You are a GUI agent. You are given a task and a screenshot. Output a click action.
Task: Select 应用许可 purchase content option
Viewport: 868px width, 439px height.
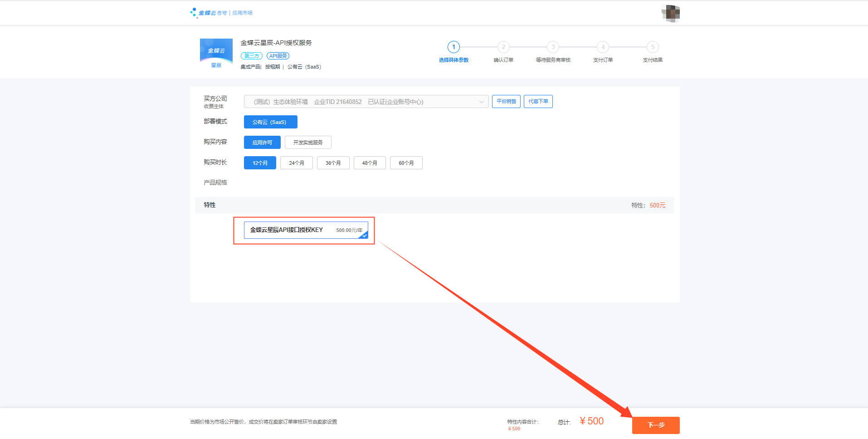pos(262,143)
